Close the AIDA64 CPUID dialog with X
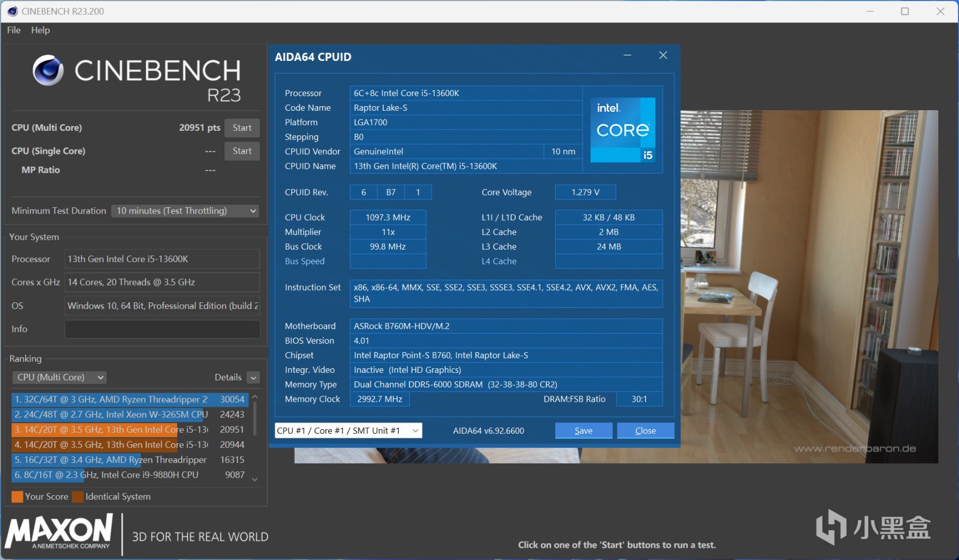The height and width of the screenshot is (560, 959). click(663, 55)
